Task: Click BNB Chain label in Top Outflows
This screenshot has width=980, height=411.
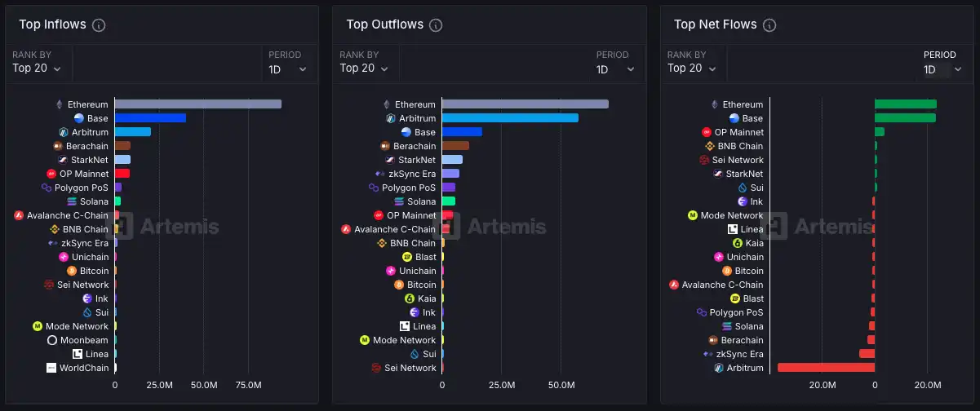Action: tap(413, 243)
